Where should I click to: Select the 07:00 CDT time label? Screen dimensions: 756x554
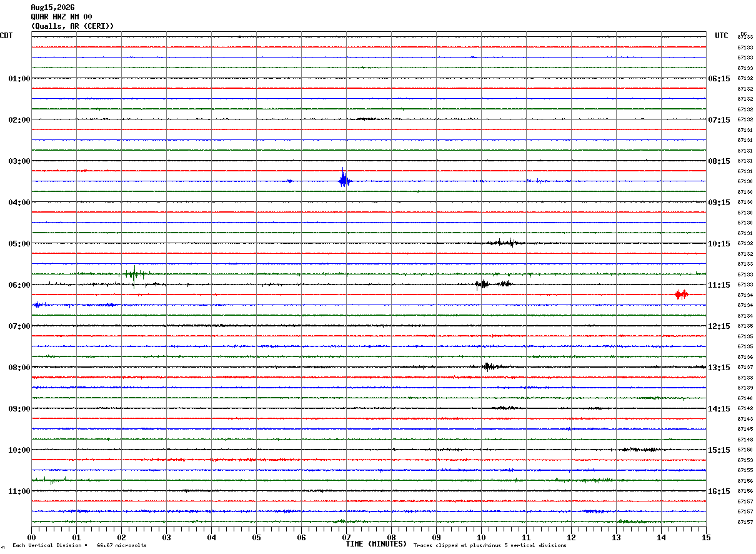19,326
